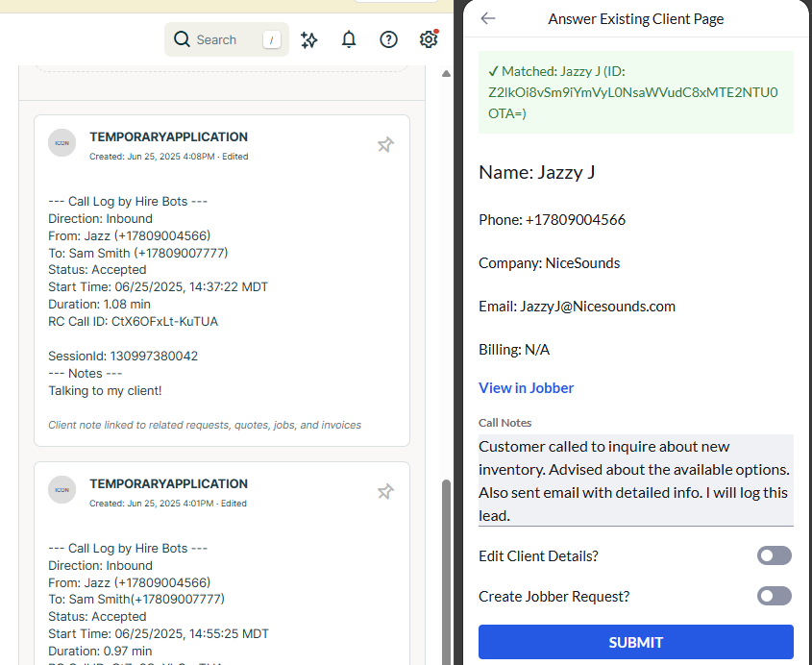Pin the note created at 4:01PM
This screenshot has height=665, width=812.
click(x=385, y=491)
